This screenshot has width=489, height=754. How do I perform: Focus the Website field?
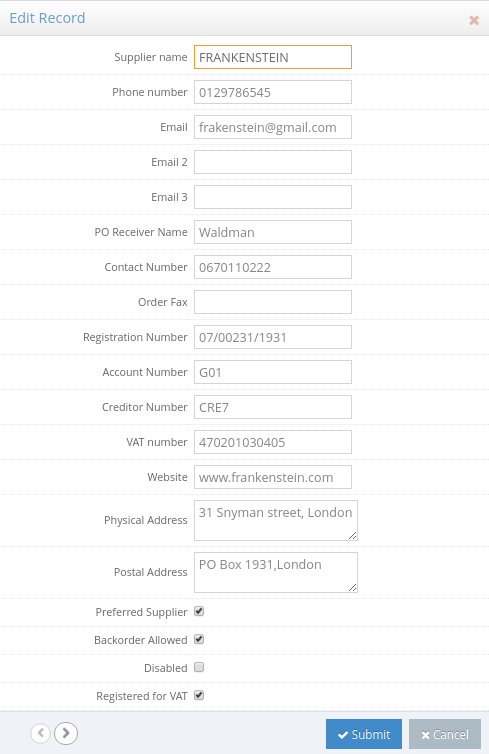(x=273, y=477)
